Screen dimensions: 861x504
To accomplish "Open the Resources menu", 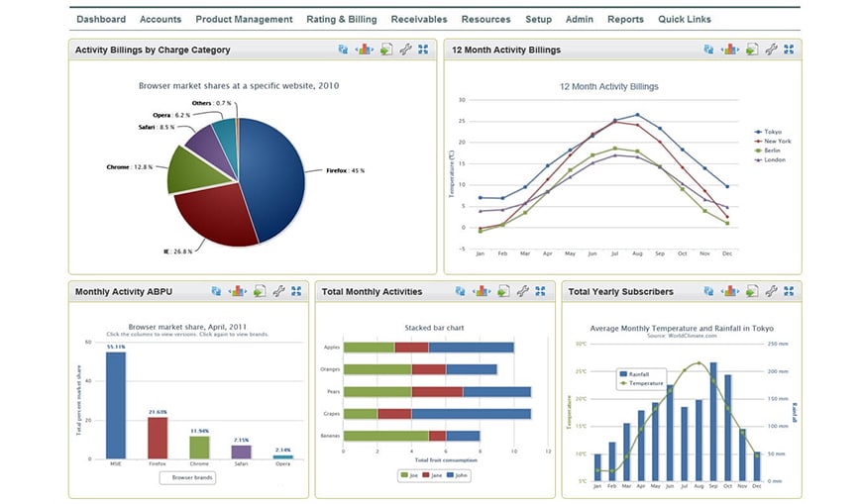I will [485, 19].
